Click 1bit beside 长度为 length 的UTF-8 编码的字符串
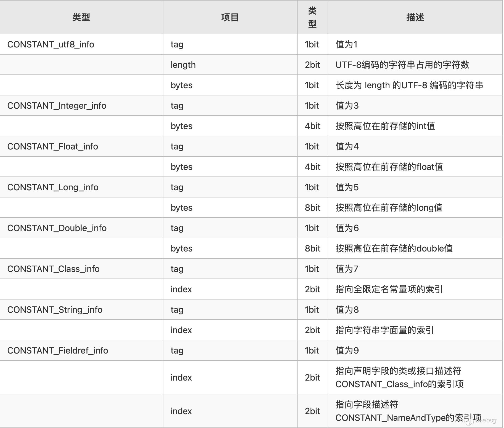Image resolution: width=504 pixels, height=428 pixels. (312, 85)
